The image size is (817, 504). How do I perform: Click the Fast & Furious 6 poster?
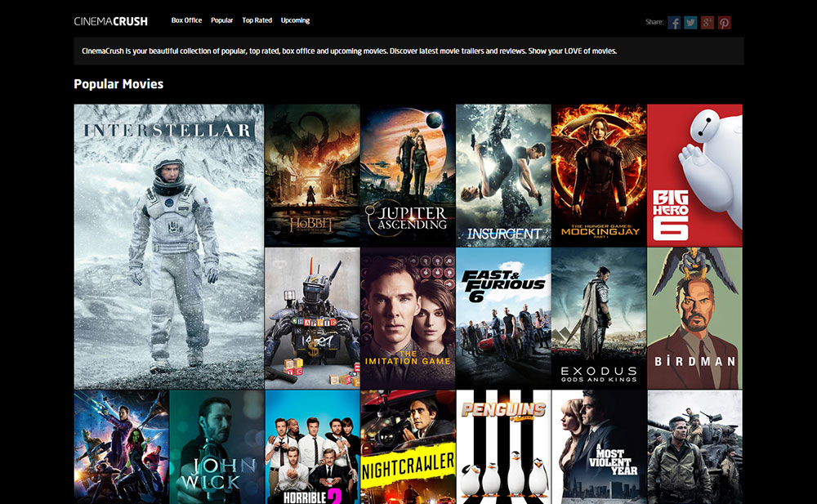pos(503,318)
